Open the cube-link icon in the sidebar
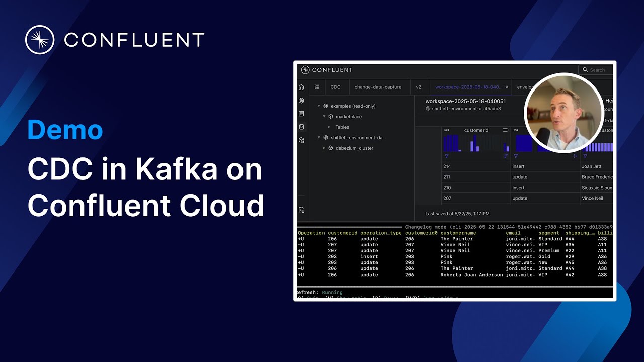 pyautogui.click(x=301, y=140)
